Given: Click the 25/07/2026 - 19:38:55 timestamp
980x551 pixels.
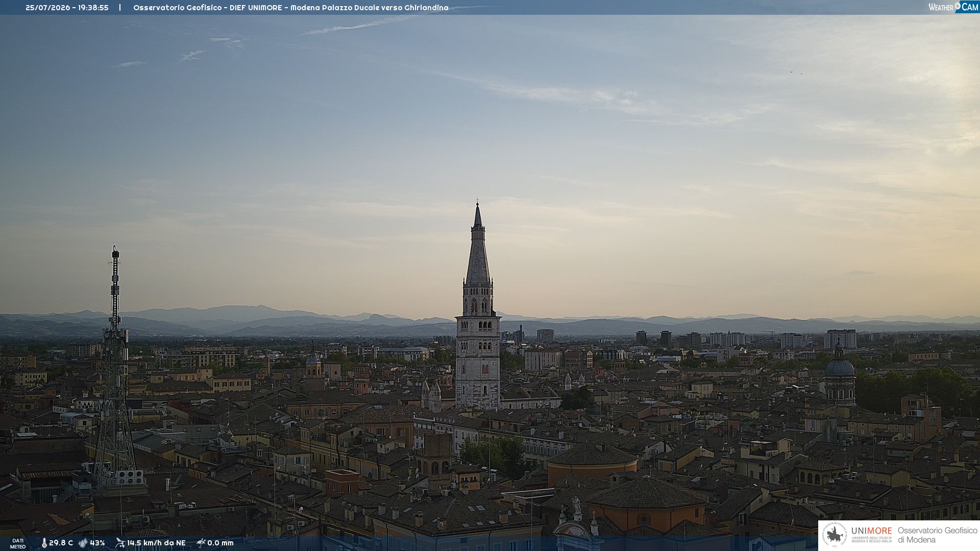Looking at the screenshot, I should click(67, 8).
